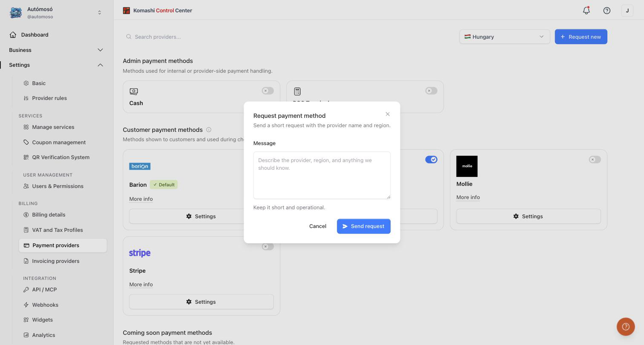Focus the Search providers field
This screenshot has height=345, width=644.
tap(288, 37)
